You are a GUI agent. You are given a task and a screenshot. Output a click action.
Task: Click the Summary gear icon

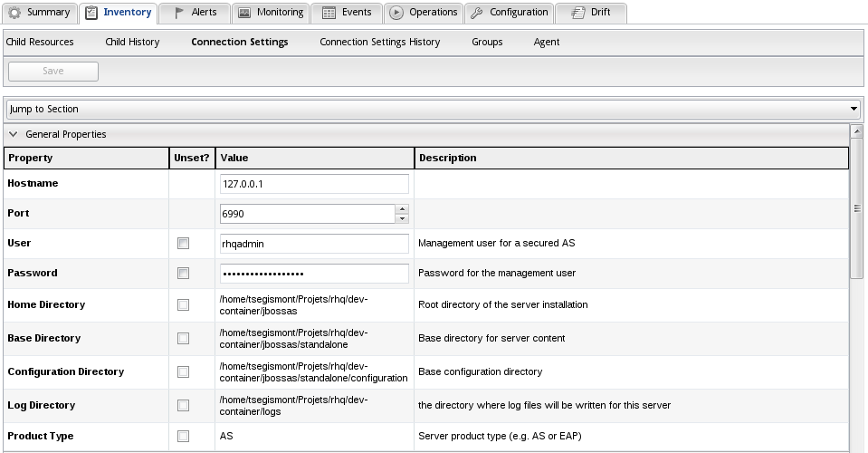(15, 13)
